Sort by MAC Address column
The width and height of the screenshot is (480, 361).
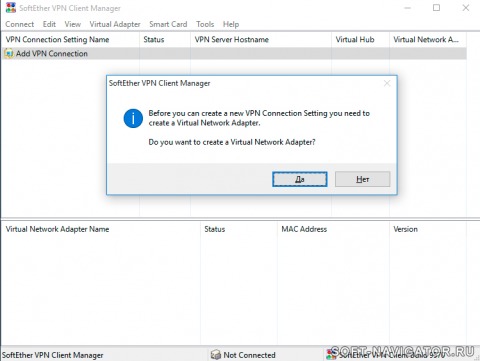[333, 229]
